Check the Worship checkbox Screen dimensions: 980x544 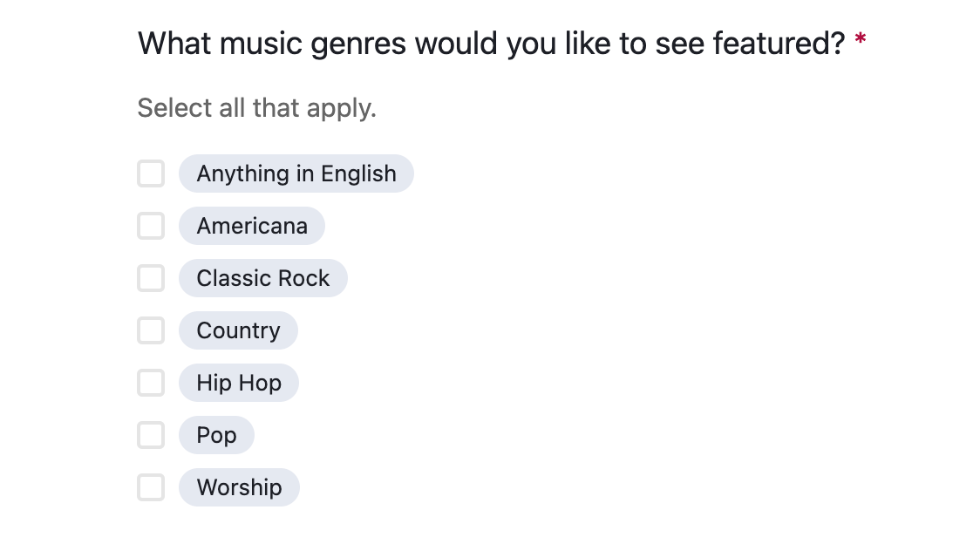click(x=151, y=487)
